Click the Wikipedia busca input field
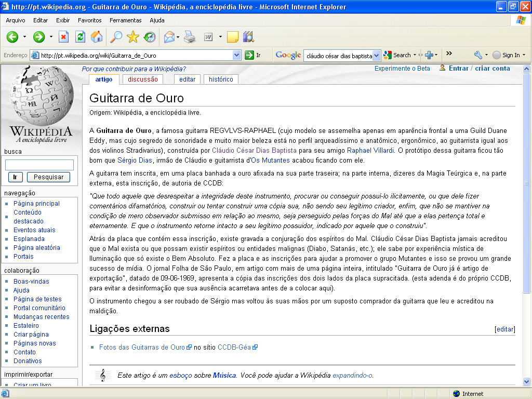Viewport: 532px width, 399px height. [x=39, y=165]
